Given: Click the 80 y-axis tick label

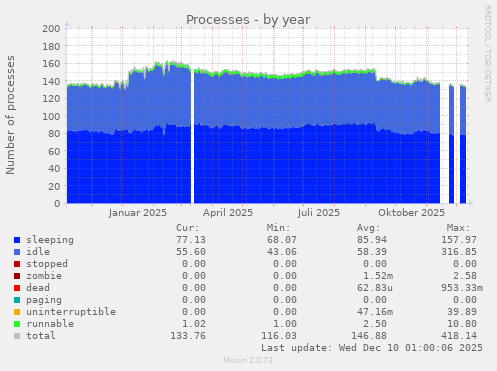Looking at the screenshot, I should click(x=54, y=134).
